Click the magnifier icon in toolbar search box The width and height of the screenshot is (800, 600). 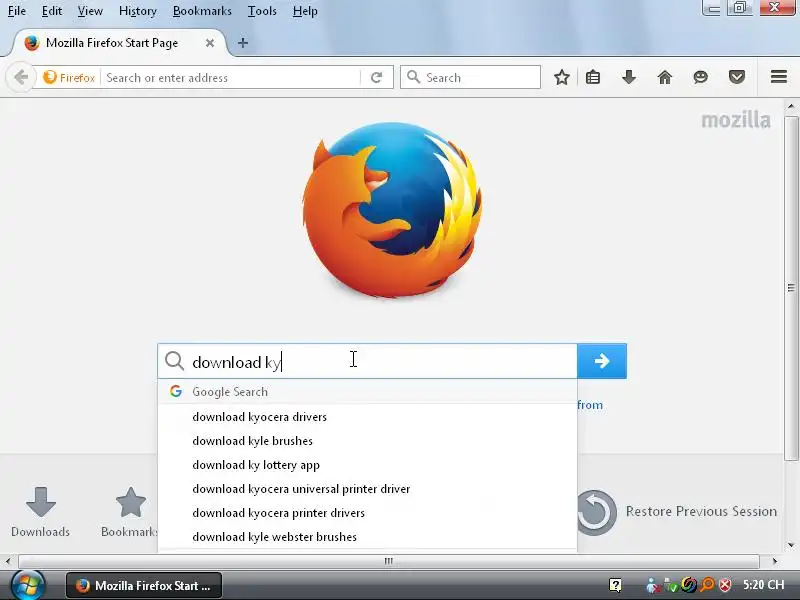pos(413,77)
